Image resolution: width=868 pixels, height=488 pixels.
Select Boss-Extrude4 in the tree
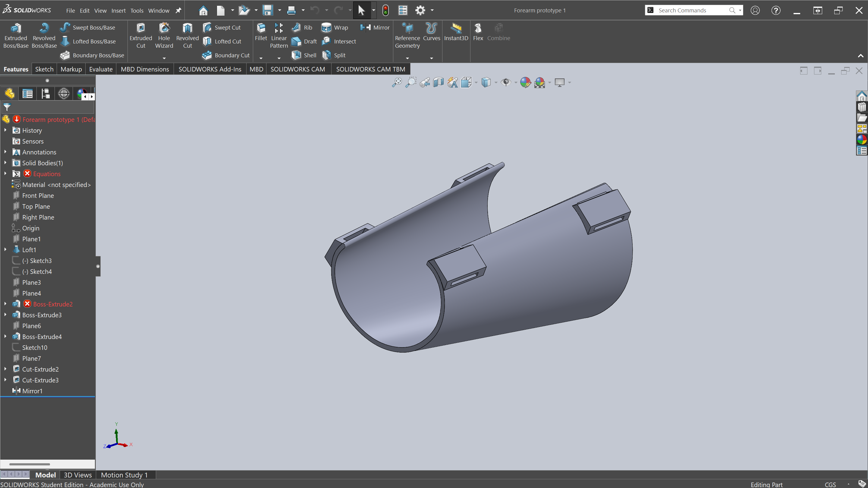pos(42,337)
